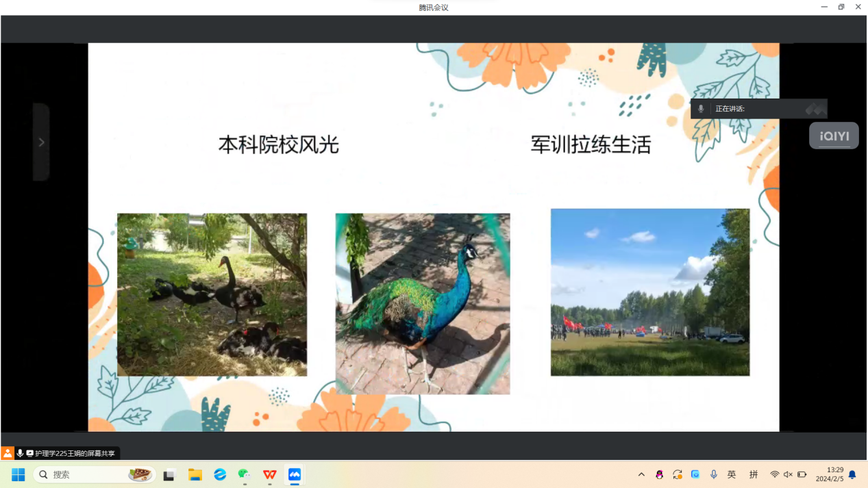
Task: Open the clock and date flyout
Action: [x=829, y=474]
